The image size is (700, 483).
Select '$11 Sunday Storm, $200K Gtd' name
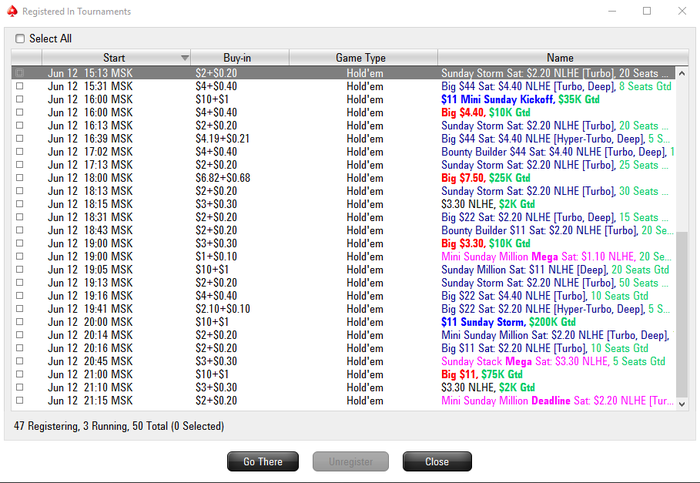pos(508,322)
